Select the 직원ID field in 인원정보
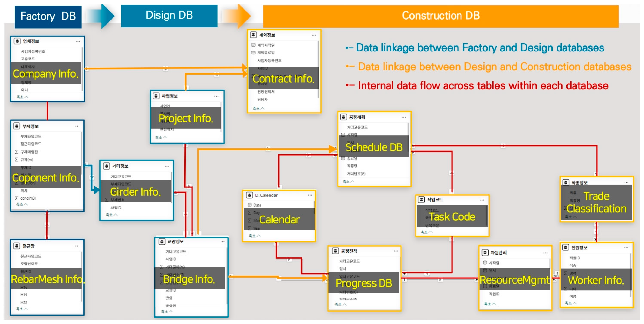The image size is (644, 324). tap(574, 258)
